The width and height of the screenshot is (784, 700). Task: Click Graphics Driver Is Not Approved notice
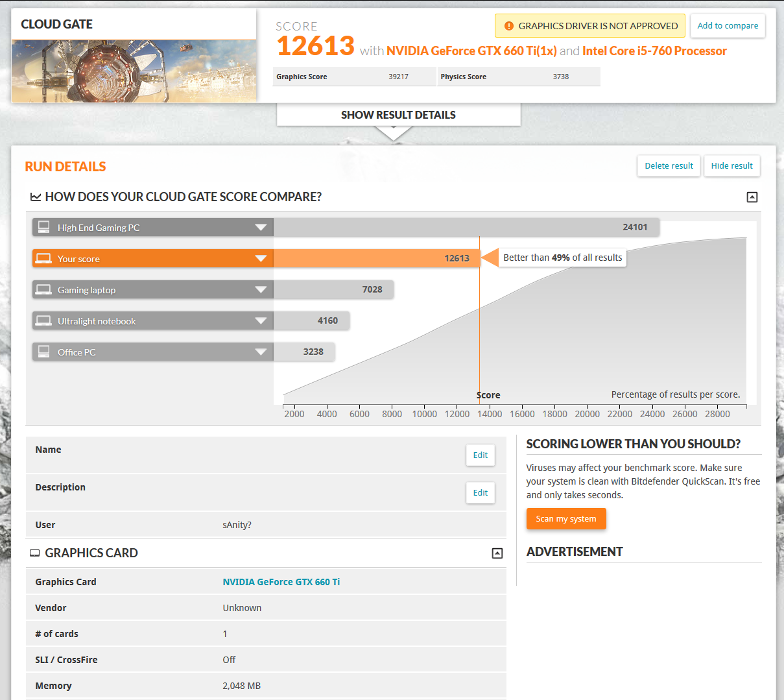(590, 26)
